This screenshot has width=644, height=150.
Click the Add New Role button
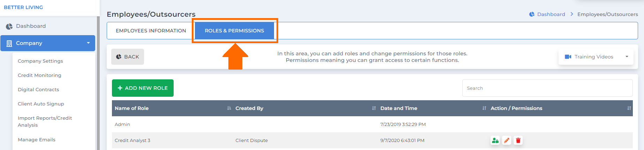tap(143, 88)
